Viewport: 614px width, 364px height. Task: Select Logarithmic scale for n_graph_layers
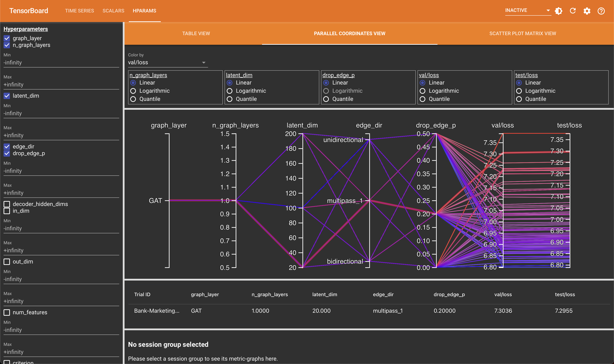[x=133, y=91]
